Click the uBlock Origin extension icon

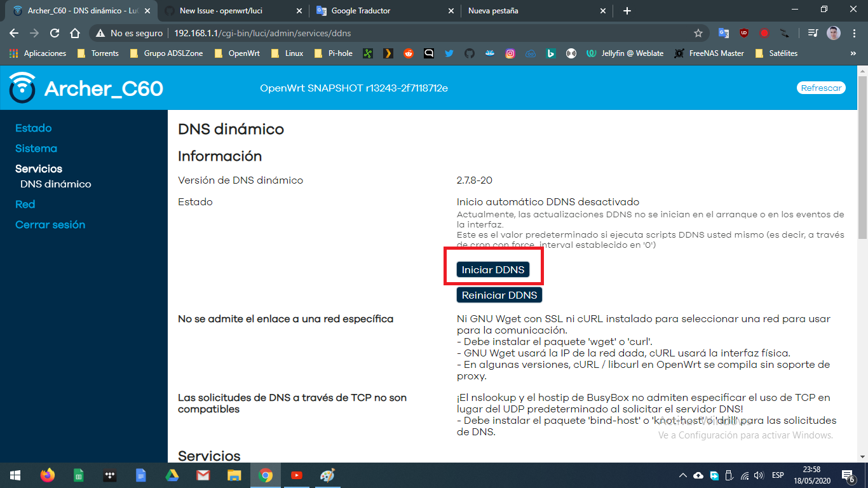click(x=744, y=33)
